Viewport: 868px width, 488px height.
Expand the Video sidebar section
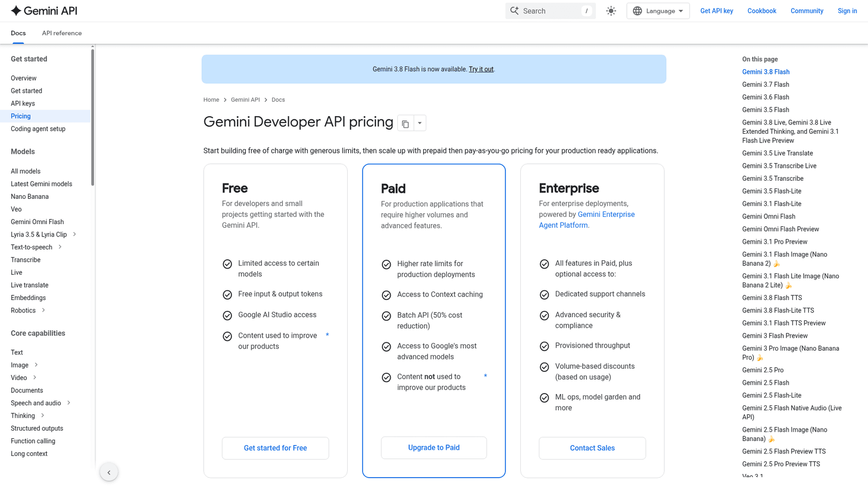click(x=35, y=377)
